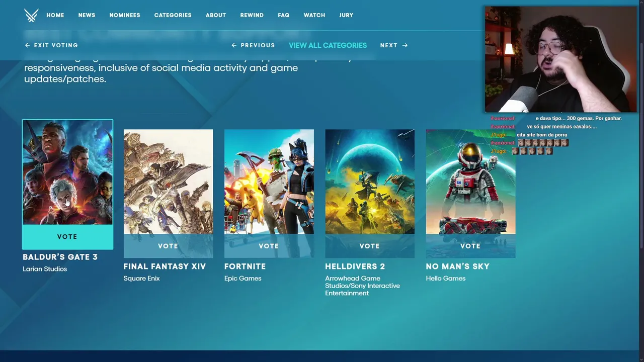Open the NEWS nav item

[x=87, y=15]
